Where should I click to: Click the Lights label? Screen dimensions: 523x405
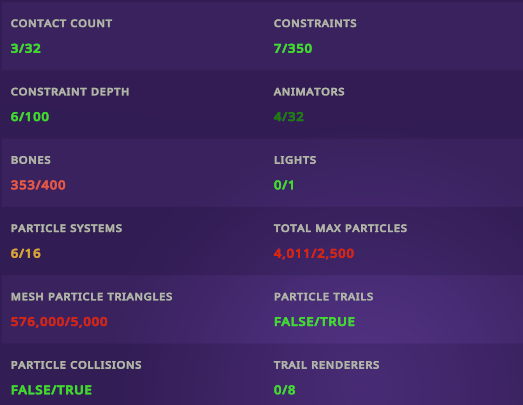pos(295,160)
